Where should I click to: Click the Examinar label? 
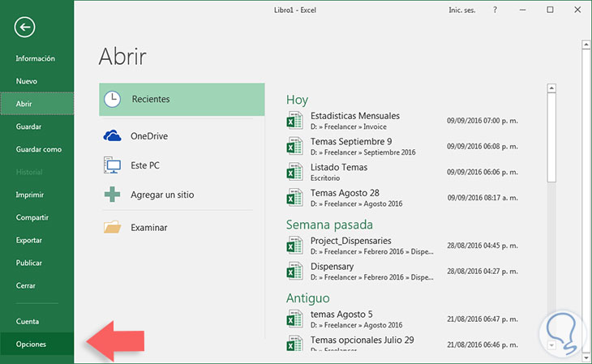[148, 228]
